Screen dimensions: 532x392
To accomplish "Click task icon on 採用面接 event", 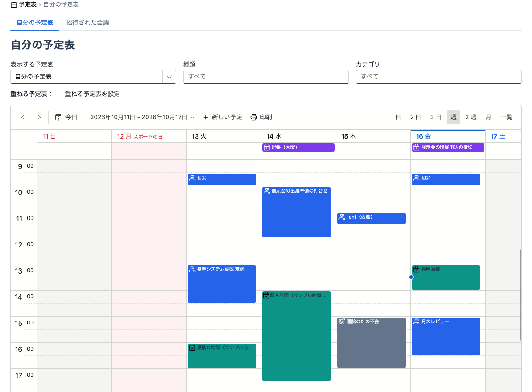I will (416, 269).
